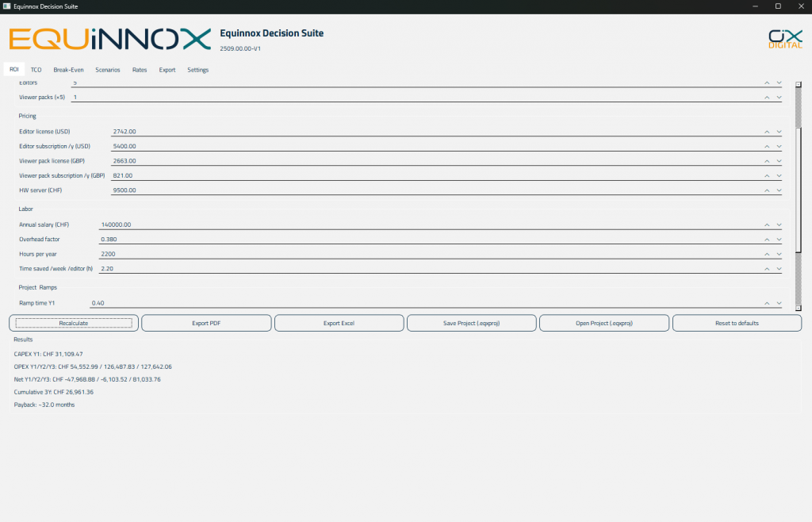Open the Scenarios tab

(x=107, y=70)
